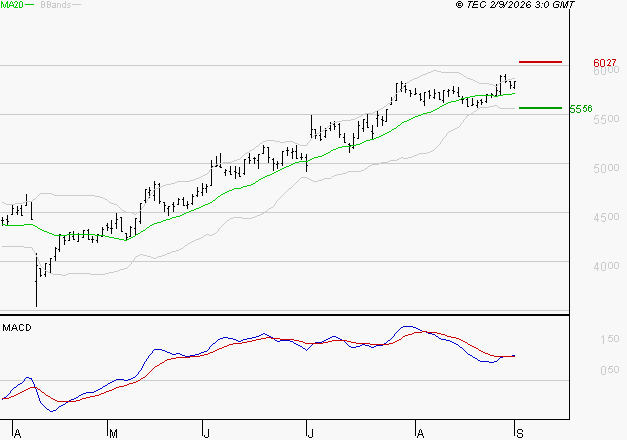Click the 4000 price axis label
627x440 pixels.
606,266
